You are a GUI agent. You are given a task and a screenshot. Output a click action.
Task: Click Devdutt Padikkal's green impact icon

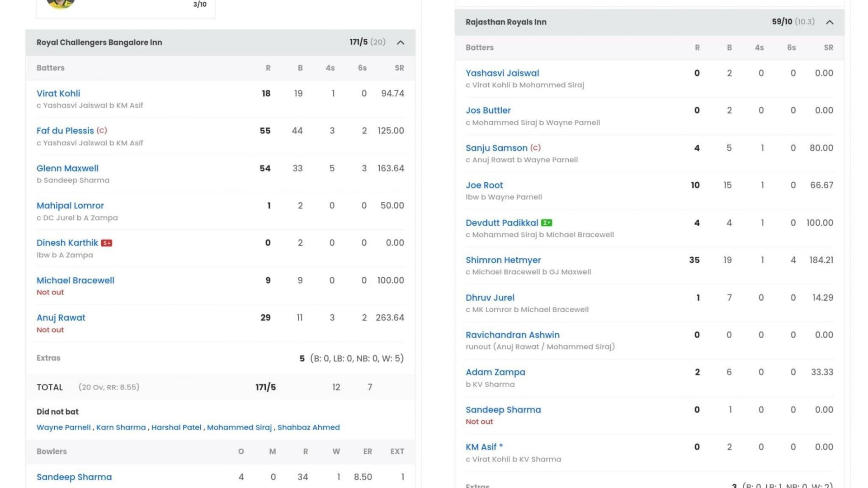tap(547, 223)
